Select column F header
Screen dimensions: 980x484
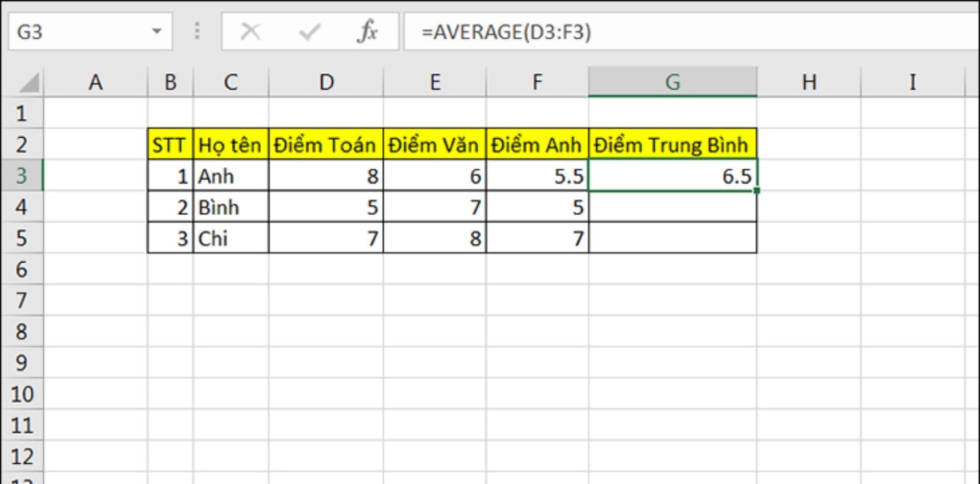(537, 82)
